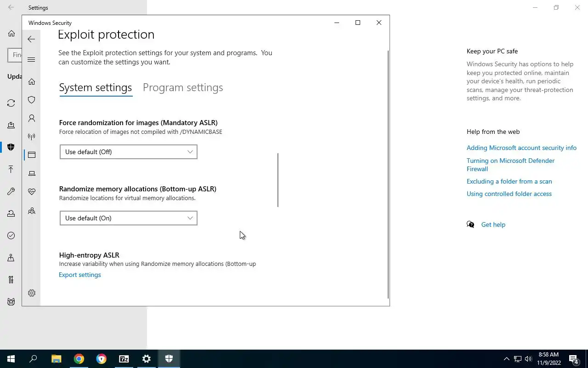Click the inner settings list scrollbar thumb

coord(278,180)
